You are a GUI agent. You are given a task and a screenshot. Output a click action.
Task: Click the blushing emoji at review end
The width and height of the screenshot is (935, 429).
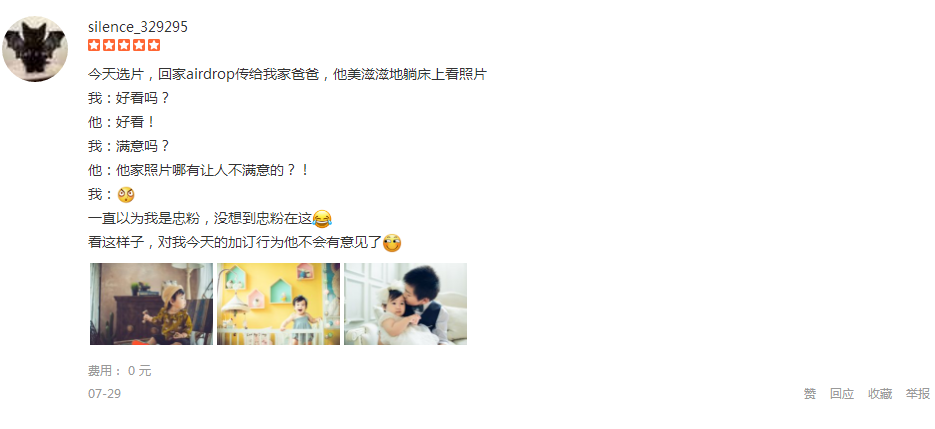click(392, 243)
